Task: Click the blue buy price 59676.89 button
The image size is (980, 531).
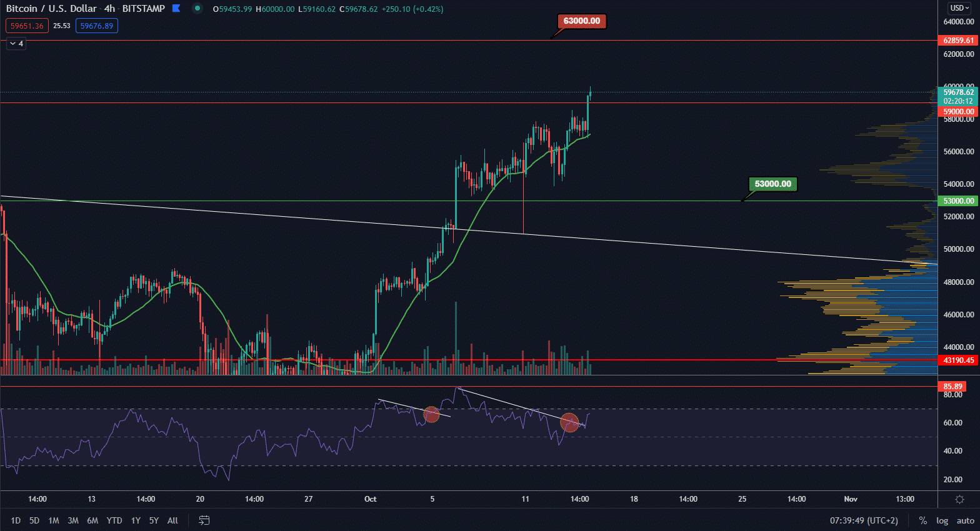Action: [x=97, y=26]
